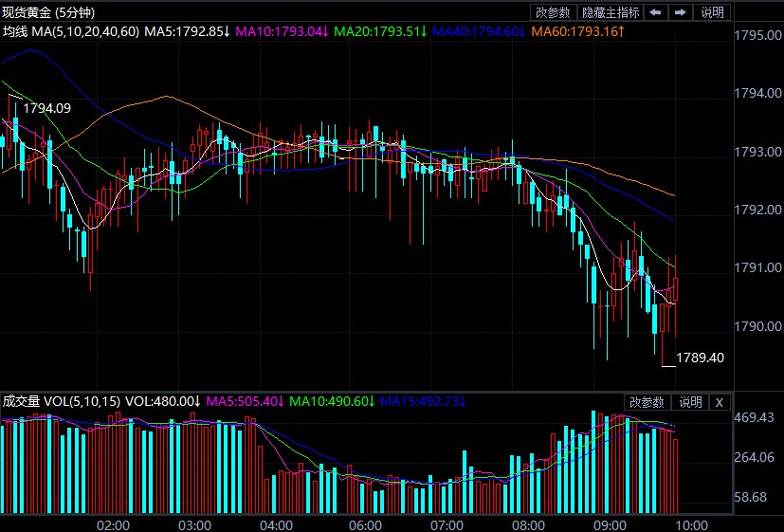Select the MA40:1794.60 blue label
The width and height of the screenshot is (784, 532).
479,31
